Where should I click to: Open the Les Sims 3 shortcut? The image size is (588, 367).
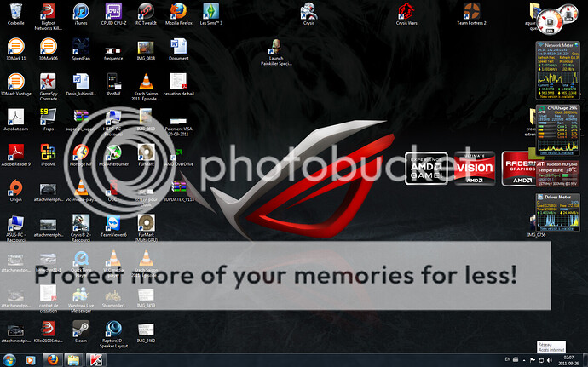click(x=210, y=11)
